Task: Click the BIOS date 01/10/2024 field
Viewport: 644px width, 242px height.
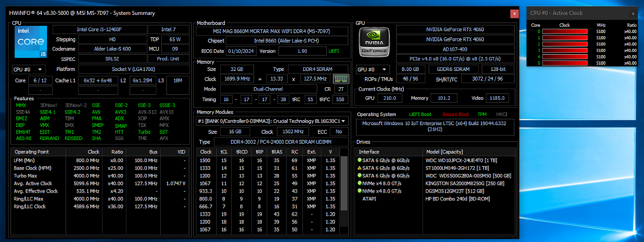Action: point(242,51)
